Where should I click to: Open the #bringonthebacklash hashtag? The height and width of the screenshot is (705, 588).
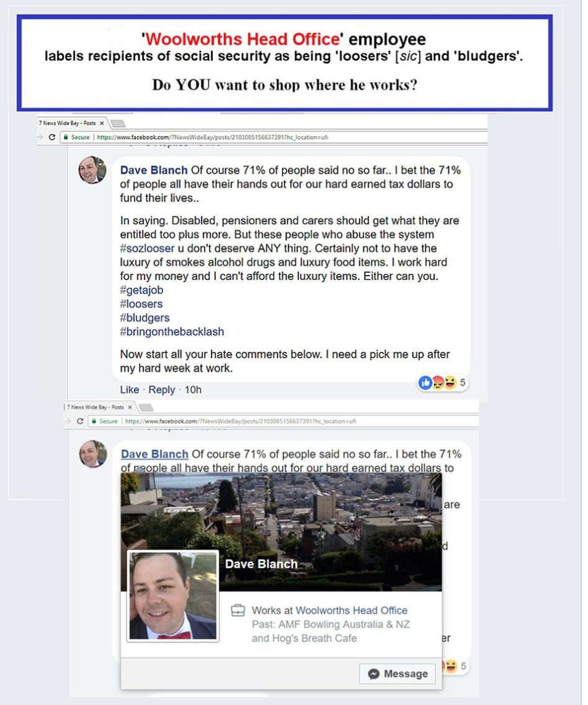(x=172, y=332)
